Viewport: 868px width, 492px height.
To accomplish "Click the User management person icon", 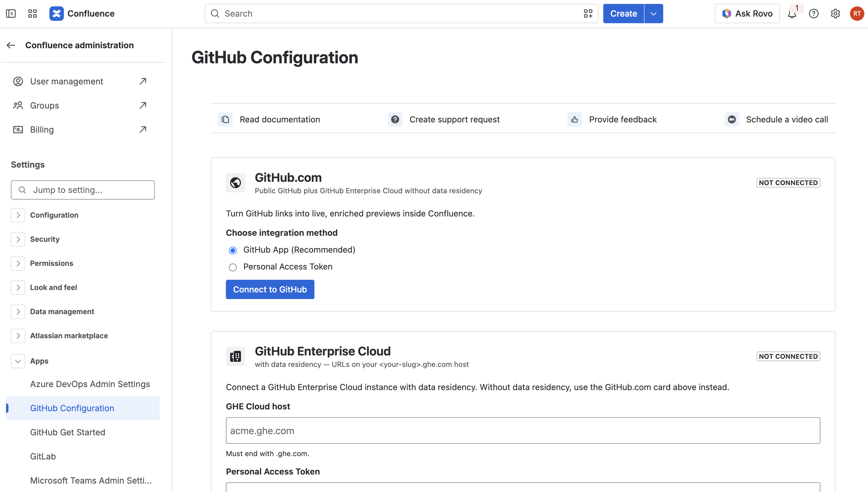I will [x=18, y=81].
